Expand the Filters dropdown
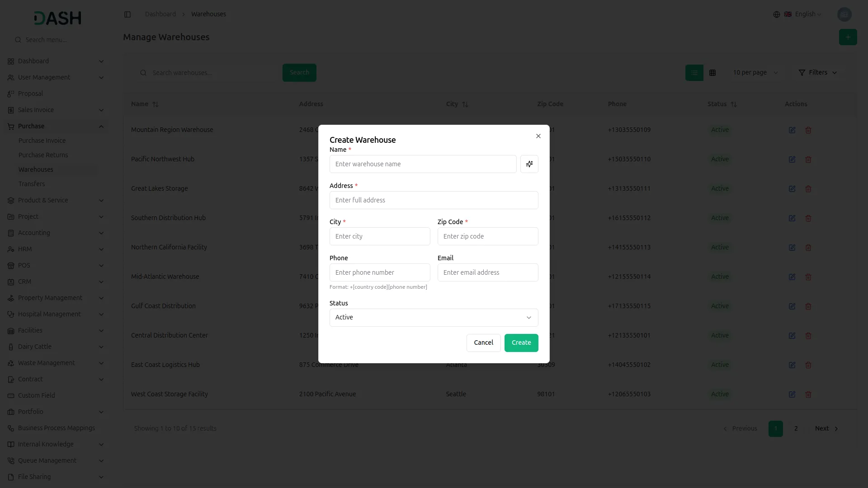This screenshot has height=488, width=868. coord(818,72)
